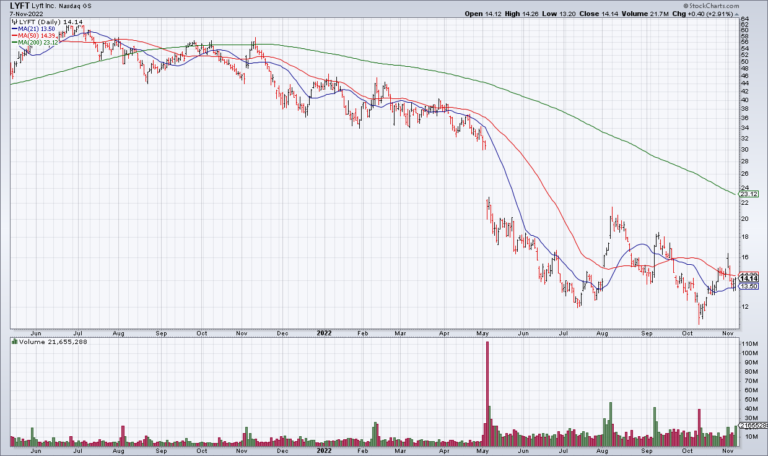This screenshot has width=768, height=456.
Task: Click the 12 label on price axis
Action: click(744, 307)
